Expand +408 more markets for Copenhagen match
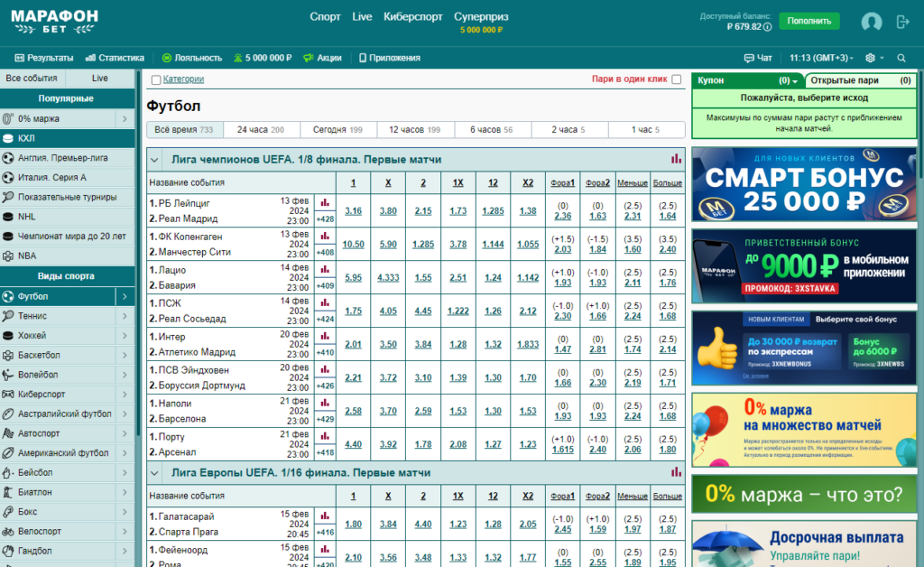The image size is (924, 567). (x=325, y=252)
